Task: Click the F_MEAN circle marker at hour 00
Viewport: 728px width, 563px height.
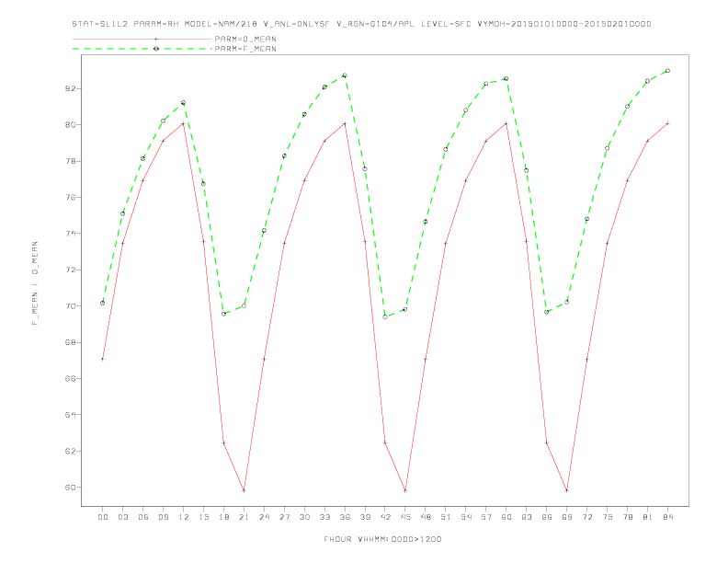Action: click(x=103, y=303)
